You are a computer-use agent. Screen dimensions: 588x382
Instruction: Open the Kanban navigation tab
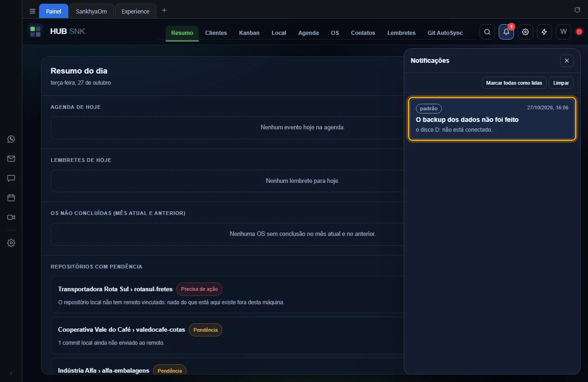click(x=249, y=33)
